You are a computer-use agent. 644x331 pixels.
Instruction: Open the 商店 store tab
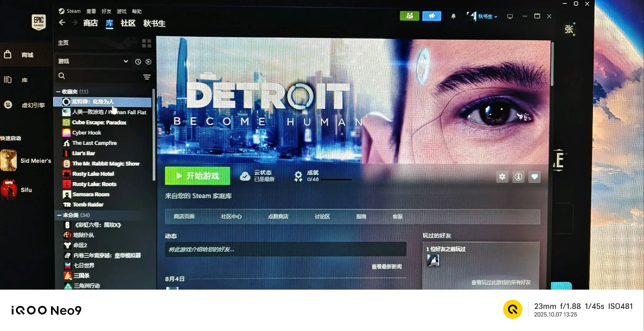tap(91, 23)
